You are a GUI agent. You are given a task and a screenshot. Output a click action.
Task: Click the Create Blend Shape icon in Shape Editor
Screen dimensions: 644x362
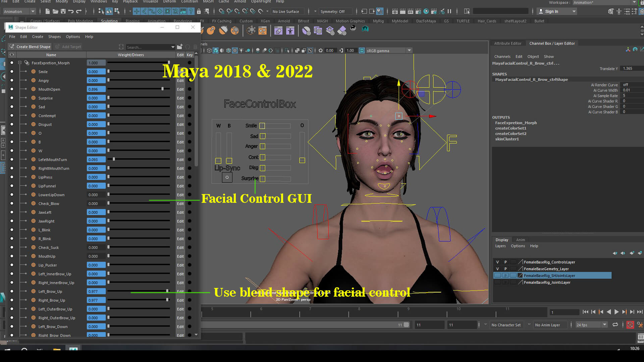pos(12,47)
